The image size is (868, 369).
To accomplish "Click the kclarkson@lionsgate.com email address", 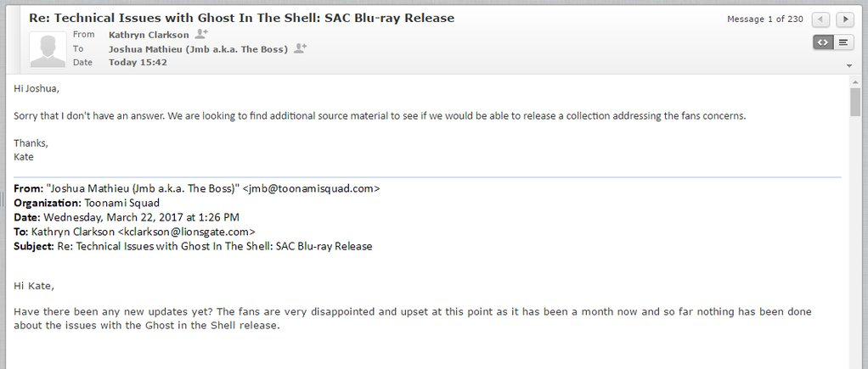I will click(187, 232).
